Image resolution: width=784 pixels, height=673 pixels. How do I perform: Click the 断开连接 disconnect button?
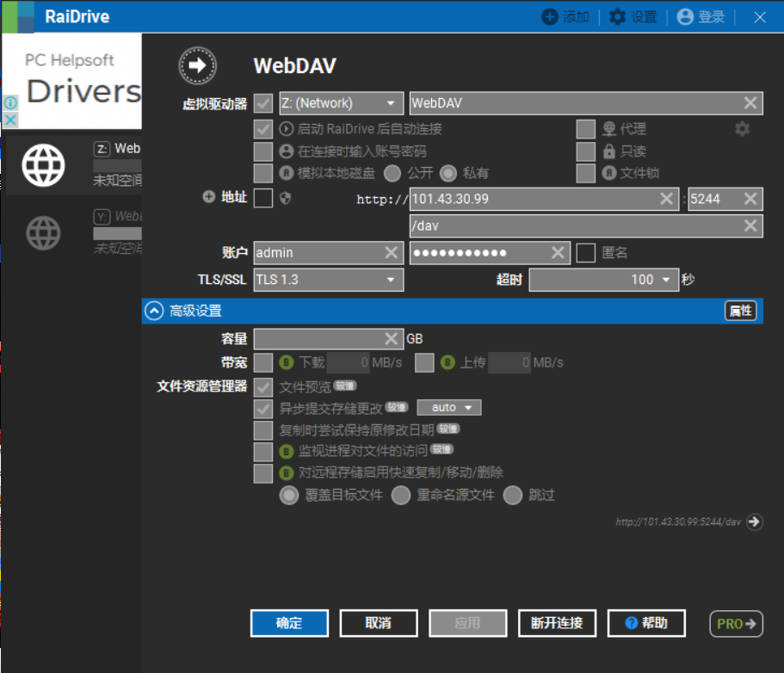(557, 623)
